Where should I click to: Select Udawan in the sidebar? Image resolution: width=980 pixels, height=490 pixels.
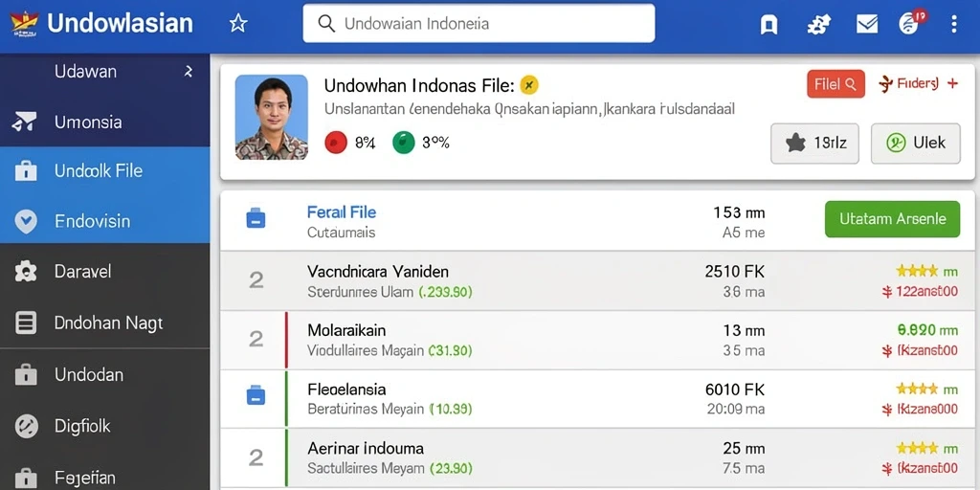tap(85, 71)
